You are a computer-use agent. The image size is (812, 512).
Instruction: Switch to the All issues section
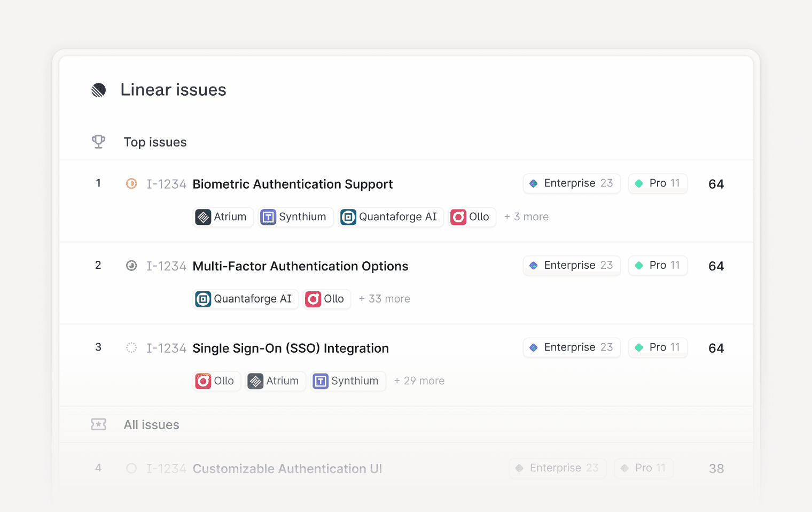point(151,424)
